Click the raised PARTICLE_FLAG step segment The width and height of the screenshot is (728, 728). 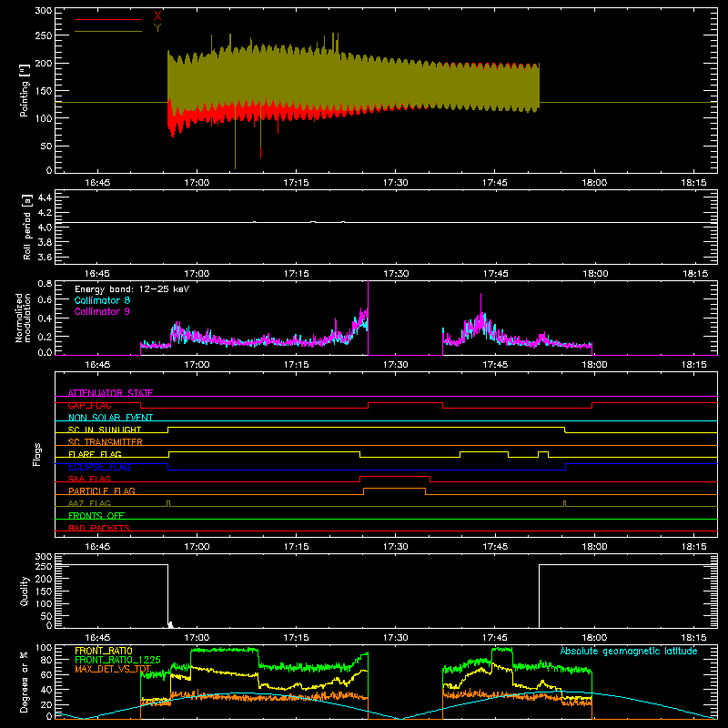[395, 489]
